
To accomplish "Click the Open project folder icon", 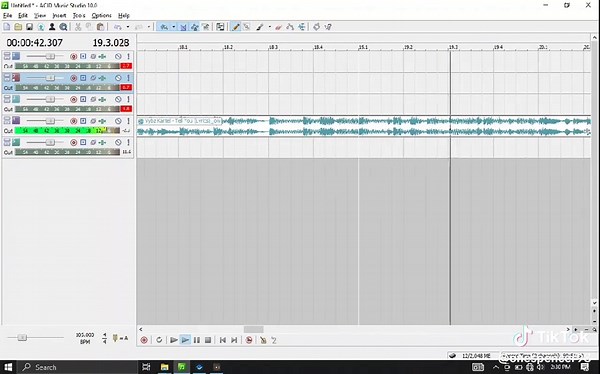I will coord(18,27).
